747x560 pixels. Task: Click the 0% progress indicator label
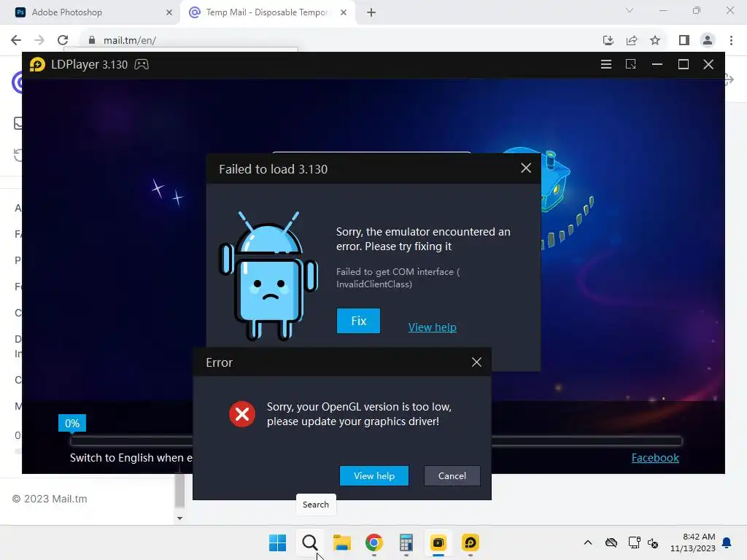click(72, 424)
